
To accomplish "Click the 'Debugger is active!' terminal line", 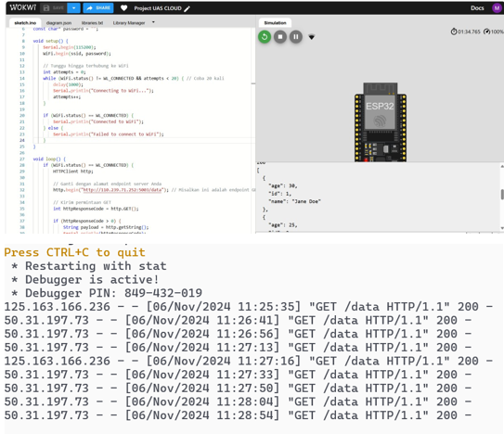I will click(85, 280).
